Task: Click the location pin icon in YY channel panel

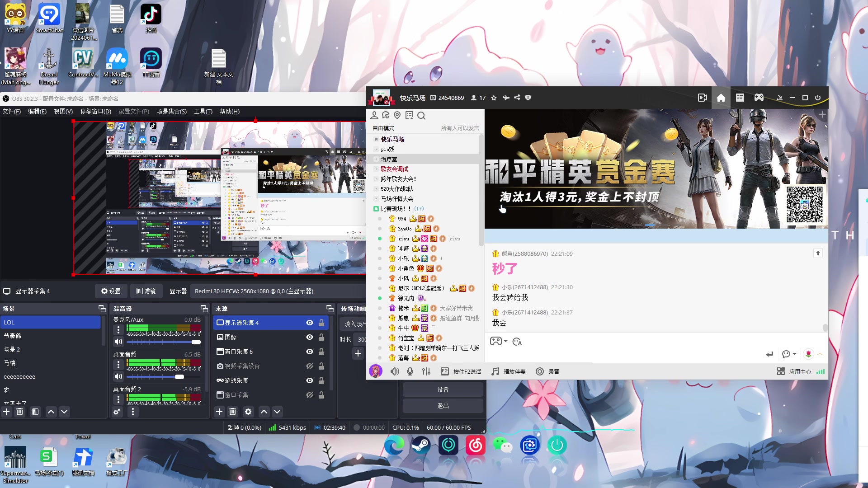Action: (397, 116)
